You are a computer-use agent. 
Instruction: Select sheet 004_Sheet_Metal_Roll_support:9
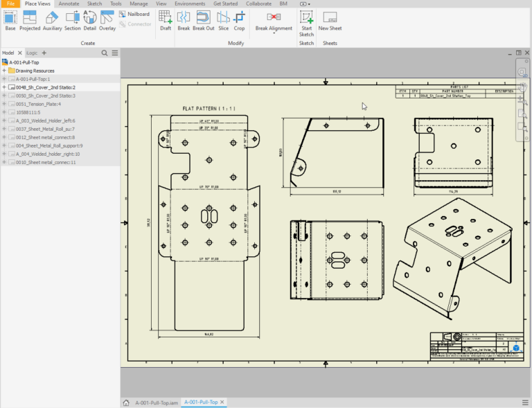click(x=49, y=145)
